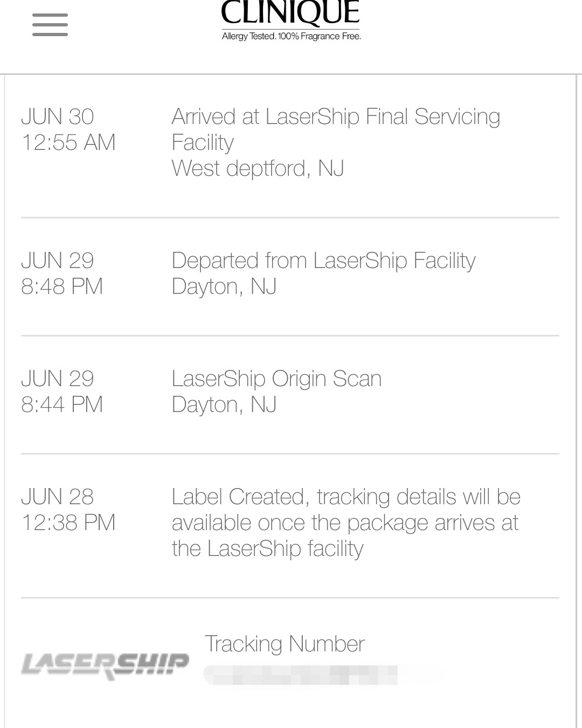Click the JUN 30 date
The height and width of the screenshot is (728, 582).
tap(58, 117)
